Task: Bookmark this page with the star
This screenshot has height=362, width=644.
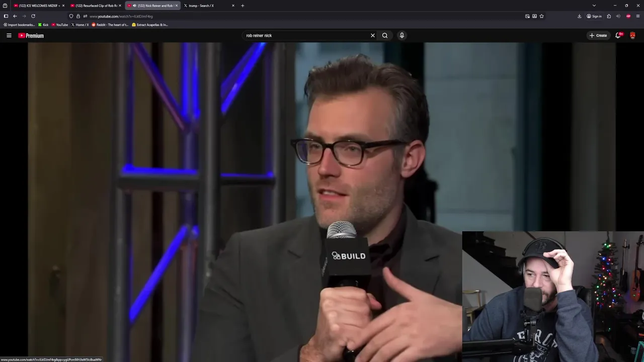Action: [541, 16]
